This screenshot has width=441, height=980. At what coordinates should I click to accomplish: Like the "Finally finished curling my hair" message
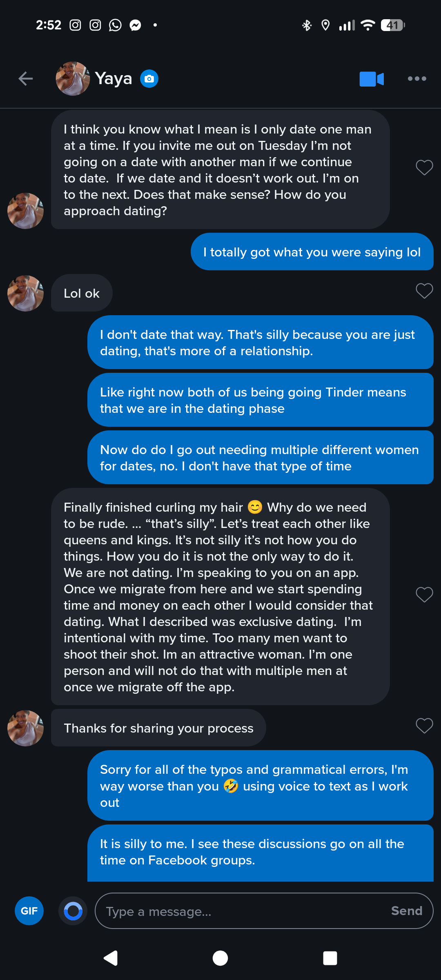click(x=424, y=595)
